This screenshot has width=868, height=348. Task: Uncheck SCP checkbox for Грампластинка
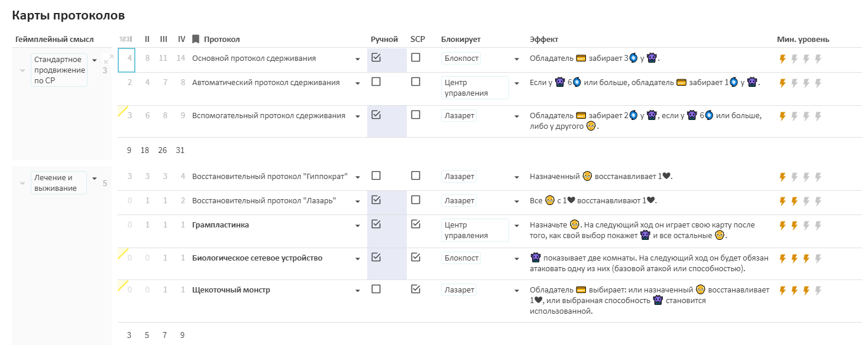(x=416, y=225)
